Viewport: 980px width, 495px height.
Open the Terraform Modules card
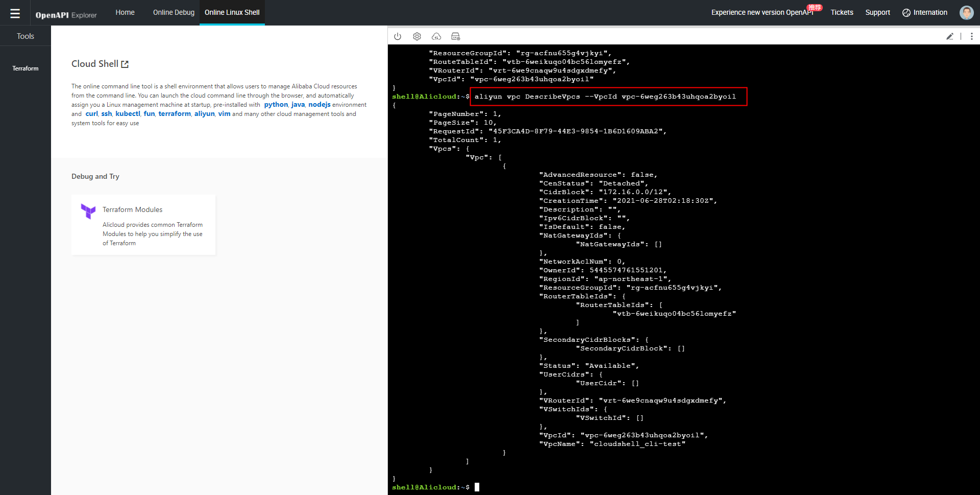tap(143, 225)
